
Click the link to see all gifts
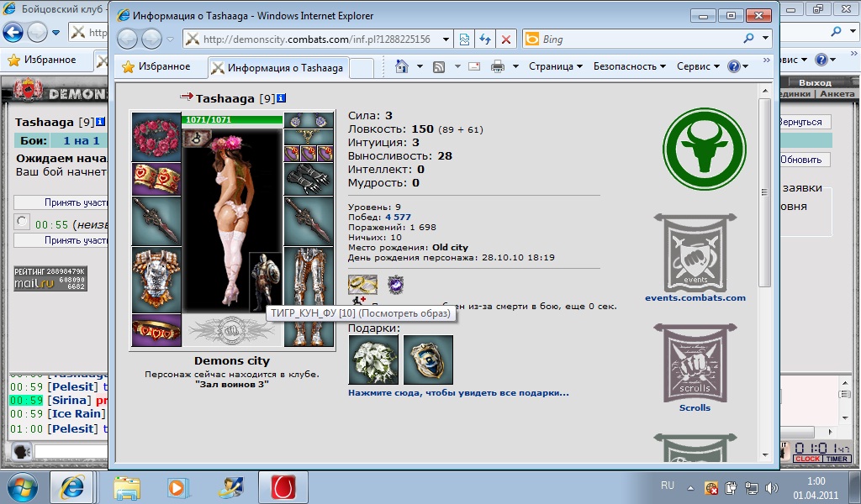(458, 392)
